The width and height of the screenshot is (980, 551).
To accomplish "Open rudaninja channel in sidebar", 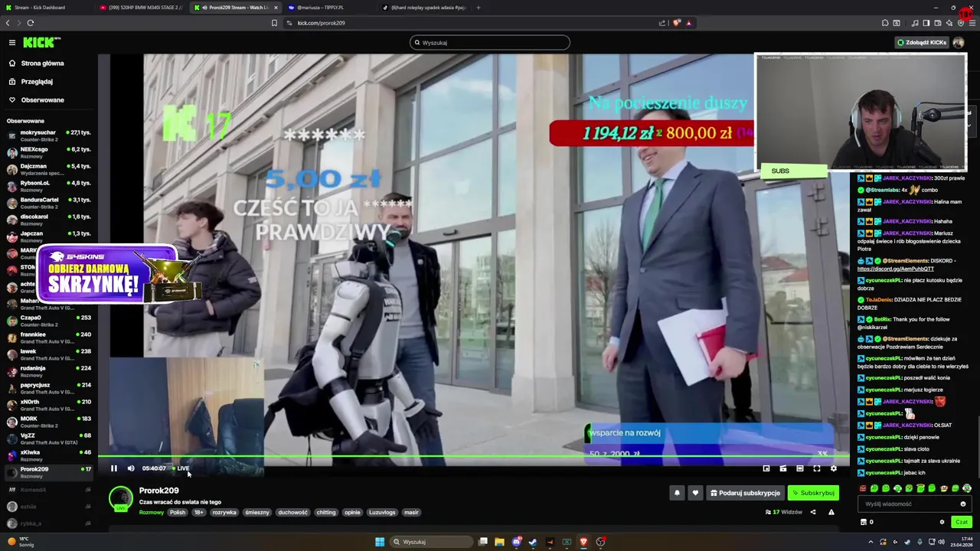I will [49, 371].
